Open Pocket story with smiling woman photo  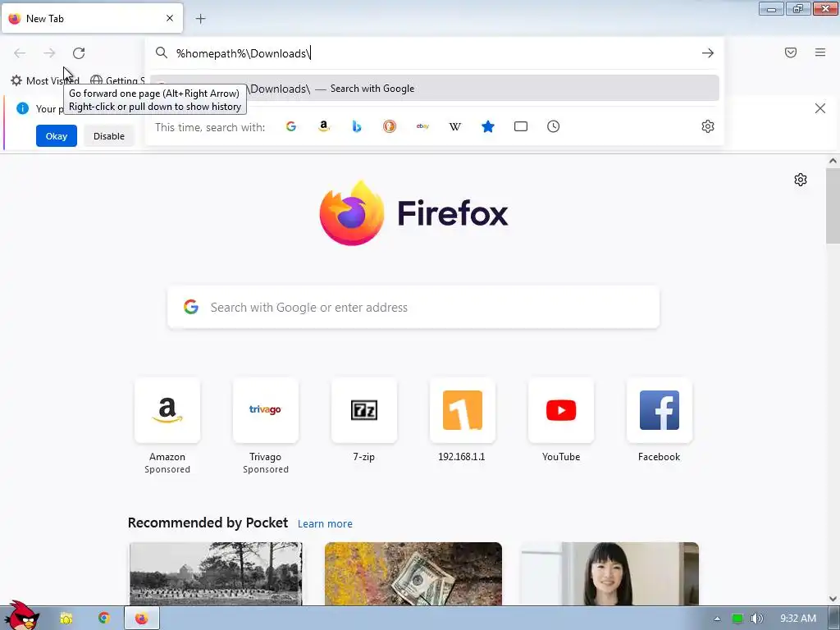(x=609, y=573)
